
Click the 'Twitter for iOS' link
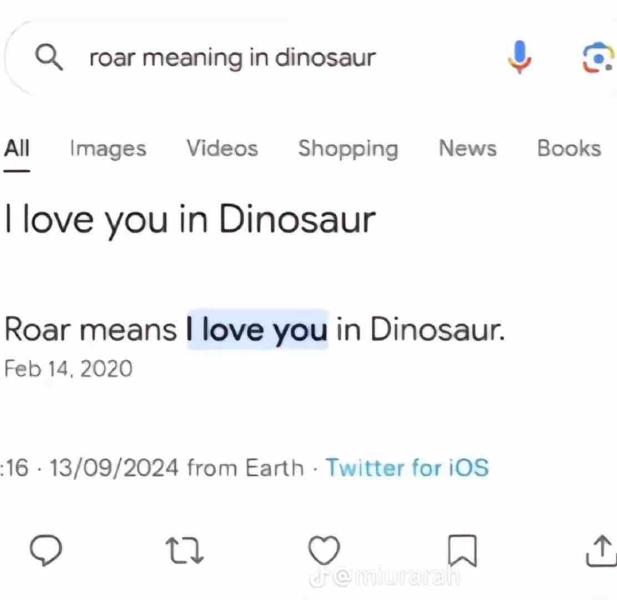[x=407, y=467]
